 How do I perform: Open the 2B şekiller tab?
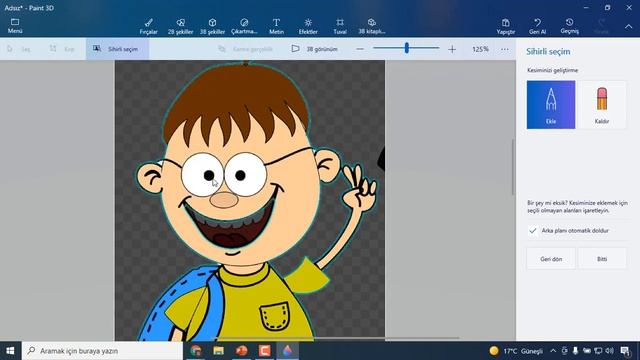tap(180, 26)
